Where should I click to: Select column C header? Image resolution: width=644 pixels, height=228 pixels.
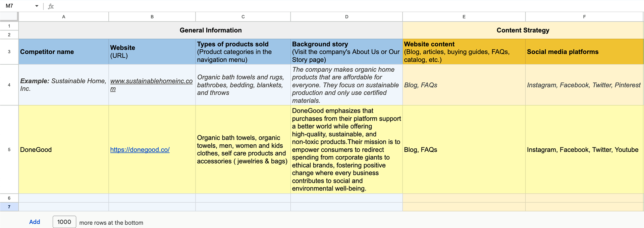pyautogui.click(x=243, y=17)
